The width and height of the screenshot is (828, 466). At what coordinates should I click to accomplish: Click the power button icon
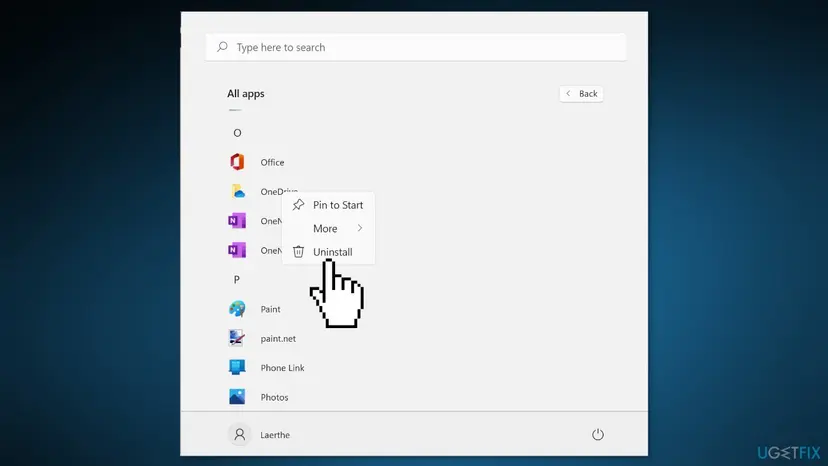coord(598,434)
